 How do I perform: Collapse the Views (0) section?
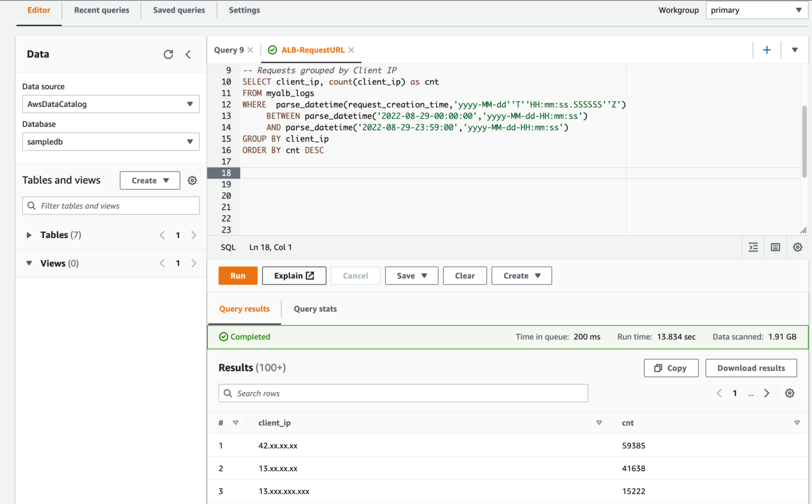[29, 263]
